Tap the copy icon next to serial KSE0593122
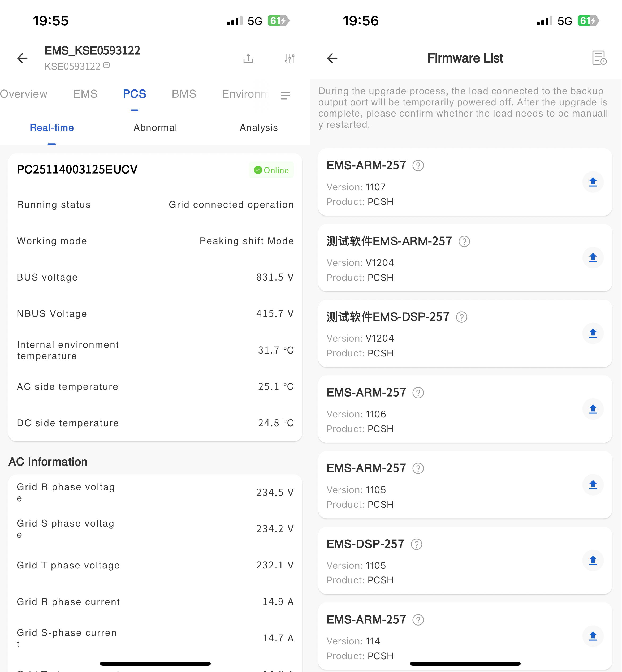The image size is (622, 672). click(107, 65)
